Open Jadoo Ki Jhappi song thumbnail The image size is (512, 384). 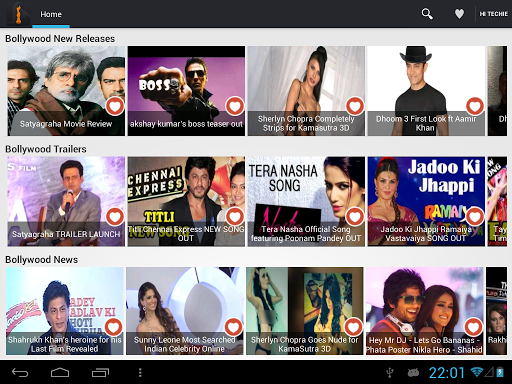(x=426, y=201)
